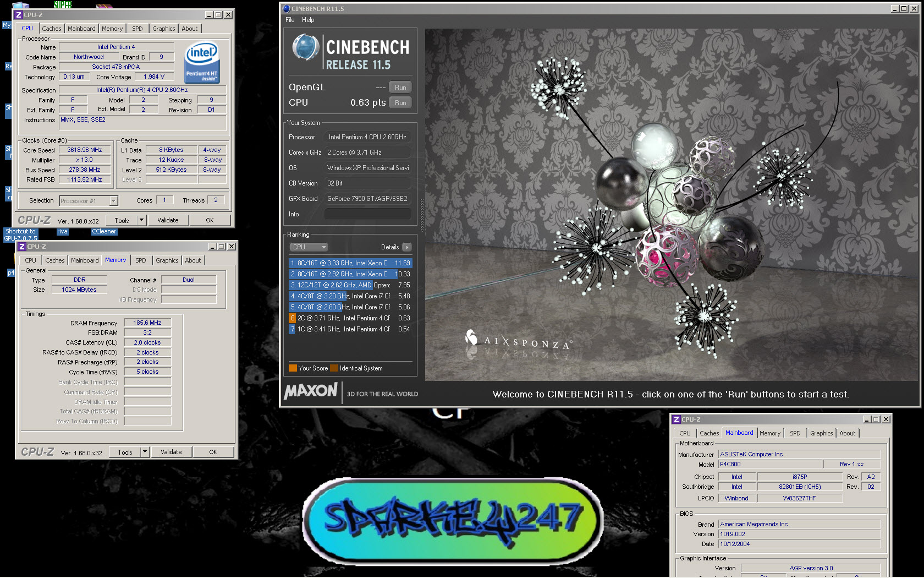Click the MAXON logo in Cinebench
Image resolution: width=924 pixels, height=578 pixels.
click(x=311, y=391)
